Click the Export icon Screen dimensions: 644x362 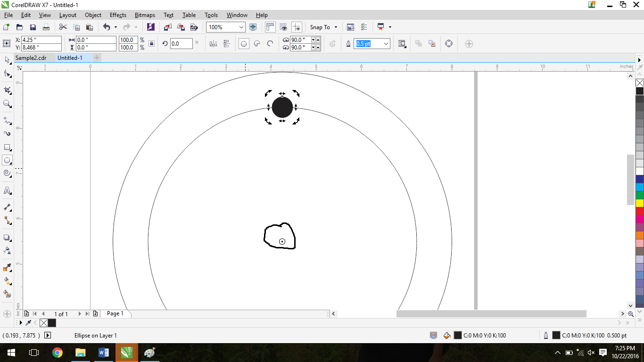pos(181,27)
